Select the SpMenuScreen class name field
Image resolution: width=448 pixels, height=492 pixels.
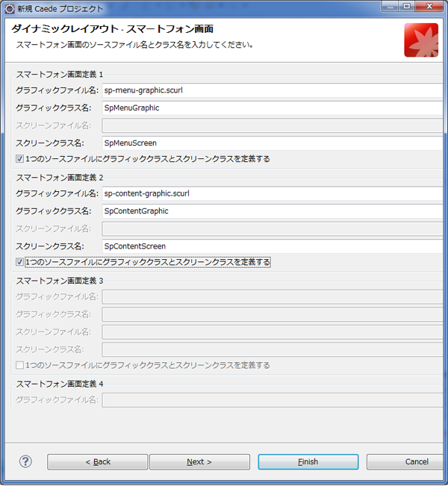pyautogui.click(x=273, y=143)
